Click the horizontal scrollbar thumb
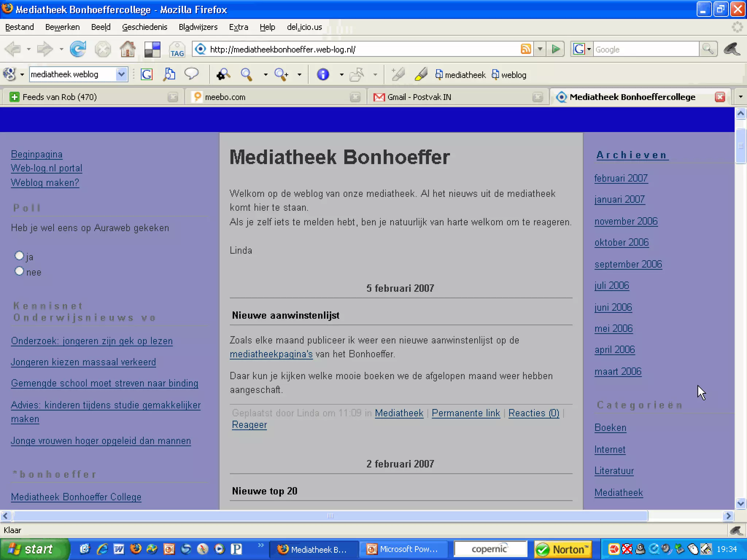 [330, 516]
